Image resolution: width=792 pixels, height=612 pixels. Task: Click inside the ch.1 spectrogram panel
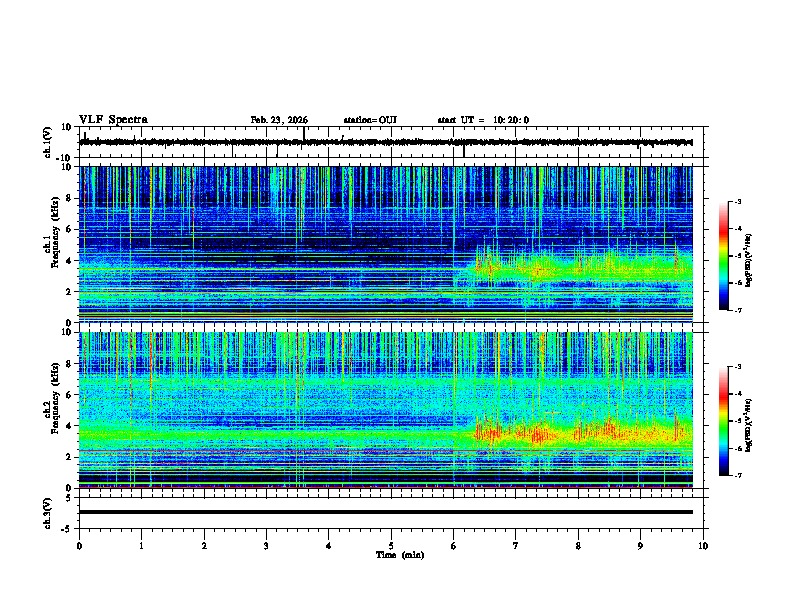[x=385, y=244]
